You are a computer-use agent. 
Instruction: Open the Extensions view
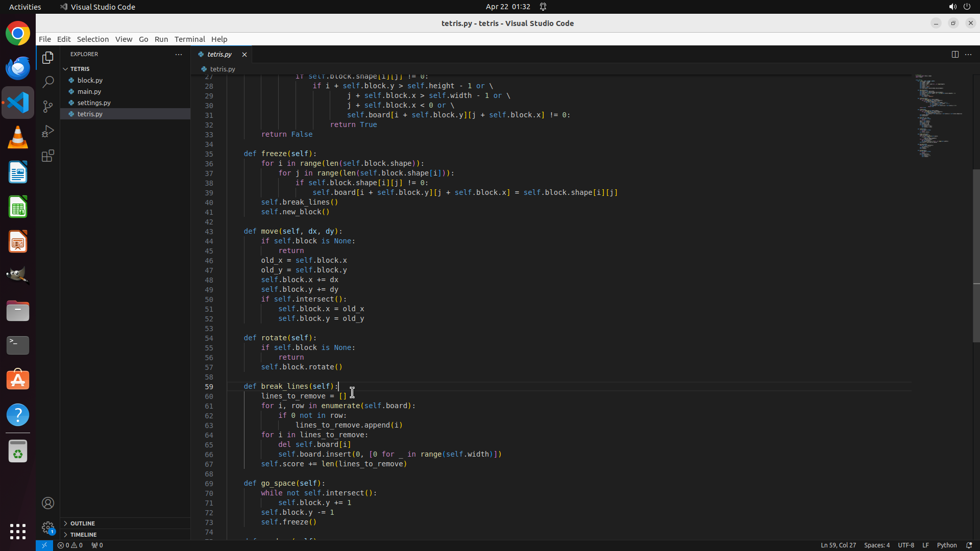point(48,156)
